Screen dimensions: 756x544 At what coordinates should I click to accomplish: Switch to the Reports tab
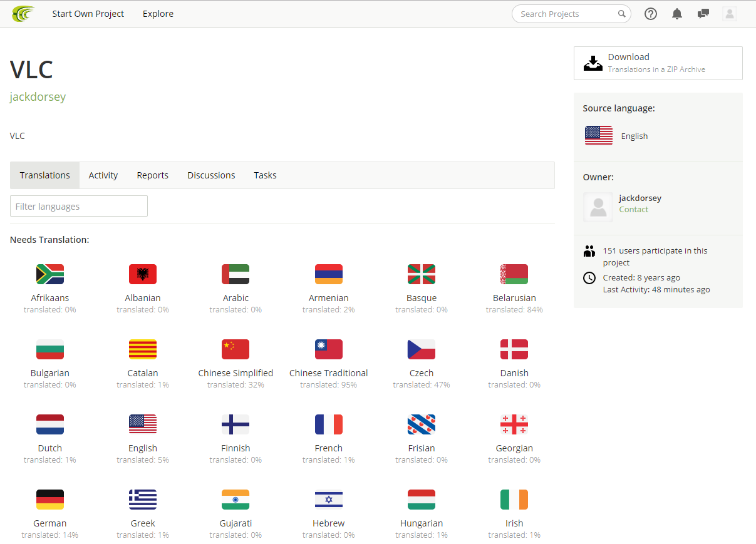(153, 175)
